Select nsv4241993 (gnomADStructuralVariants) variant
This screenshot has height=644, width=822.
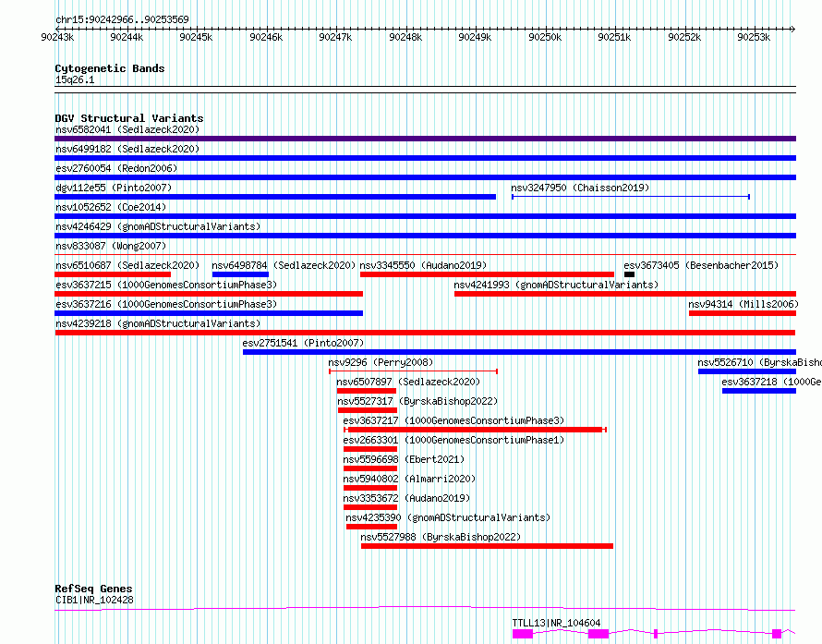pyautogui.click(x=556, y=285)
